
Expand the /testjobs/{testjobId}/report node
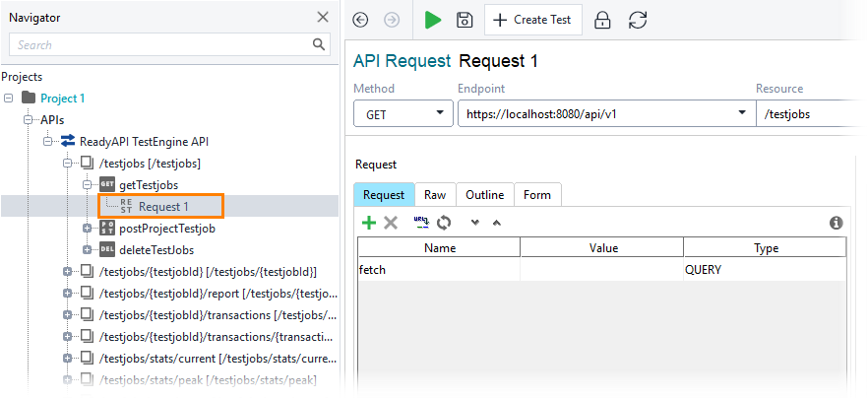tap(68, 294)
